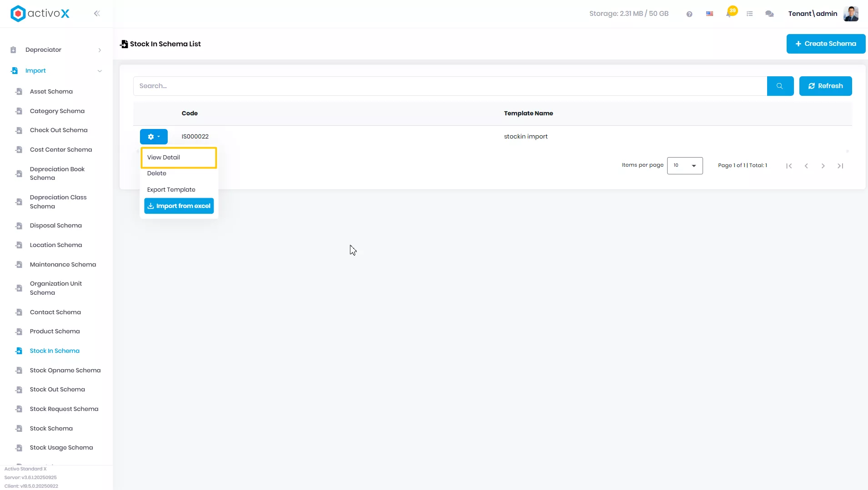868x490 pixels.
Task: Click the stockin import template name
Action: [x=526, y=137]
